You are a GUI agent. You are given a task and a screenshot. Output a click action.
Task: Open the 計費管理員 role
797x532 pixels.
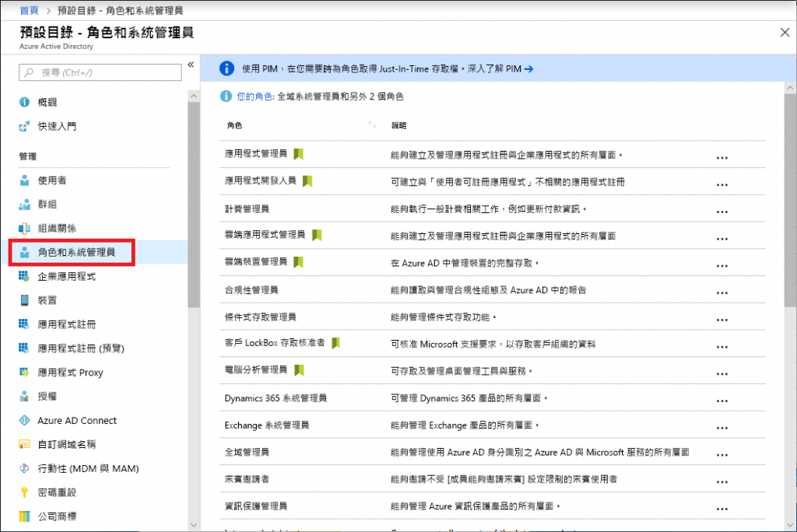coord(247,208)
